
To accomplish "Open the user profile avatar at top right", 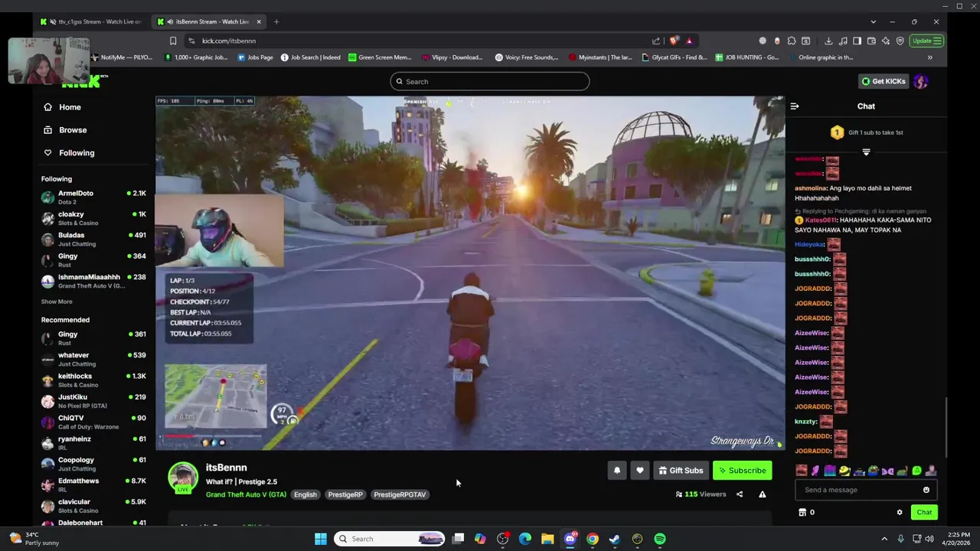I will tap(921, 81).
